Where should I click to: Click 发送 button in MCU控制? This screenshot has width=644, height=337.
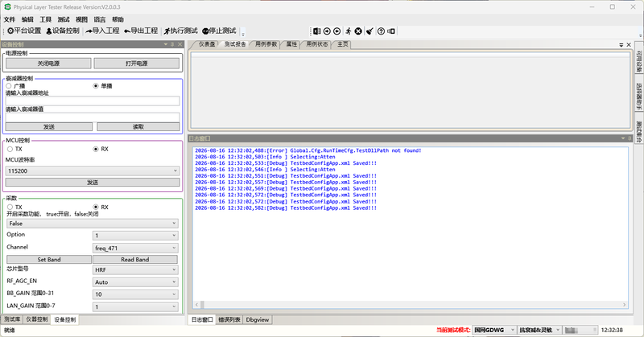point(93,183)
